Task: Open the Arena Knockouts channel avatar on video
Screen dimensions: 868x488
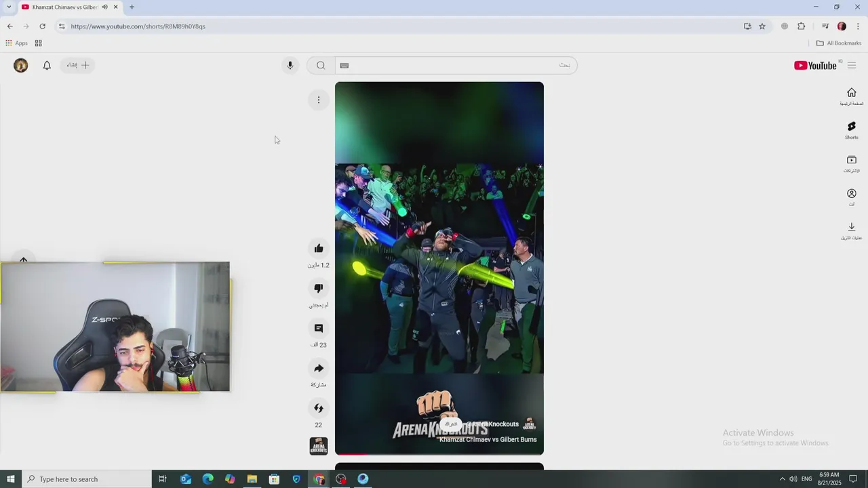Action: [x=530, y=424]
